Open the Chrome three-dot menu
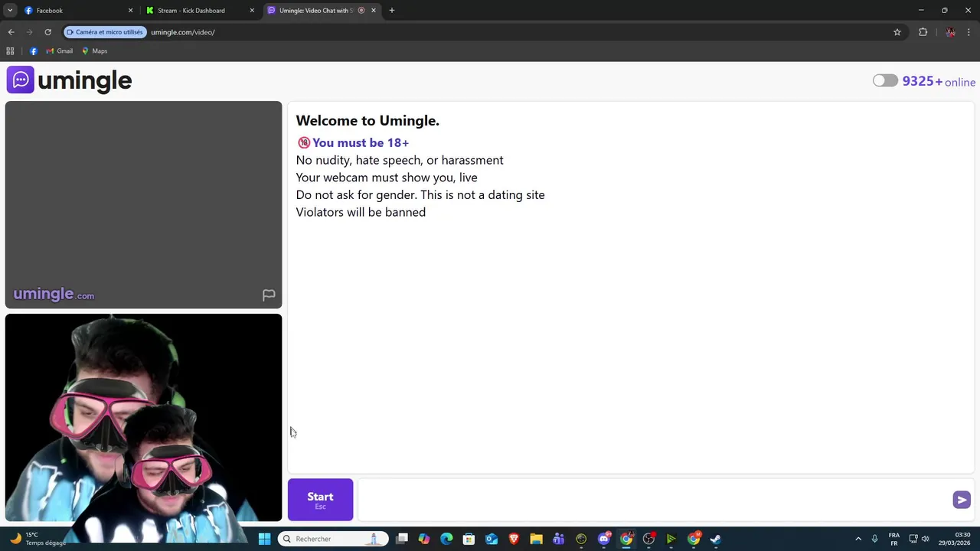Screen dimensions: 980x551 (x=969, y=32)
